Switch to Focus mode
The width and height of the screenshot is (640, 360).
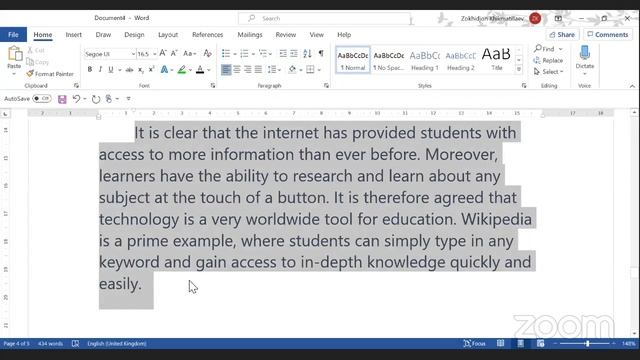[474, 344]
